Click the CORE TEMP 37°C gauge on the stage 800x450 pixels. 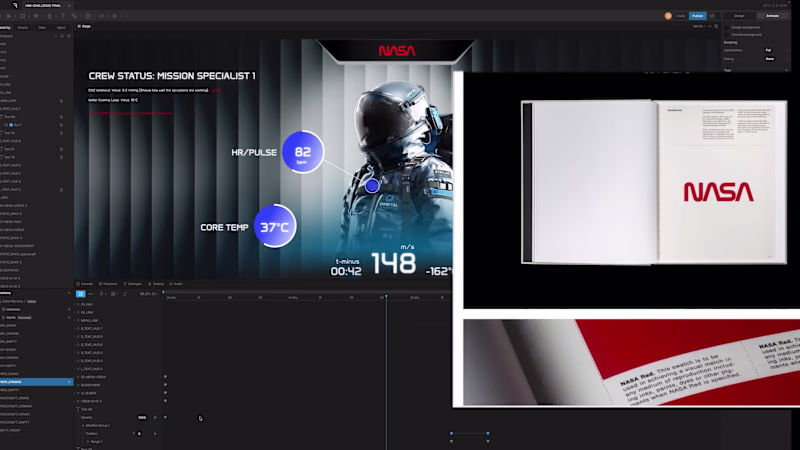275,226
